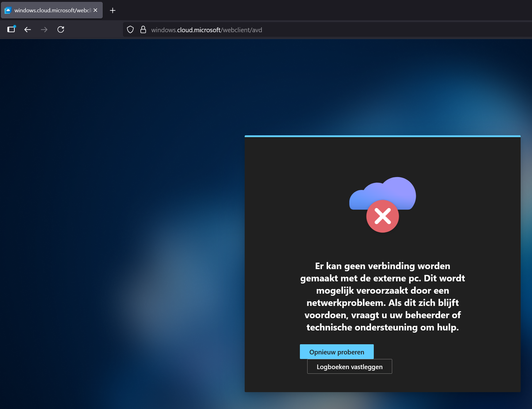Show site security info via padlock icon

pos(143,30)
